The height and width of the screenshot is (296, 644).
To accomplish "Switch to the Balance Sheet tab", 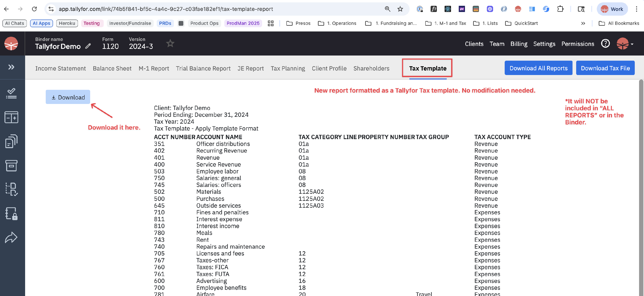I will click(x=112, y=68).
